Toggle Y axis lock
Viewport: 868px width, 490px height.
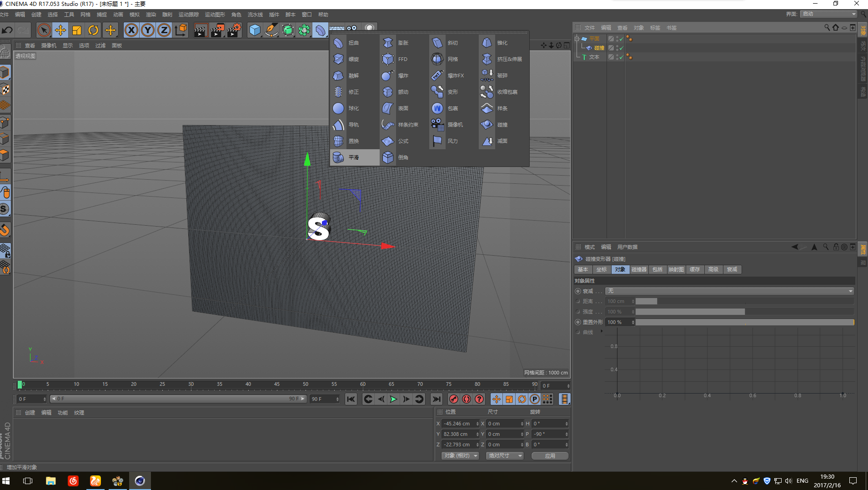point(148,30)
